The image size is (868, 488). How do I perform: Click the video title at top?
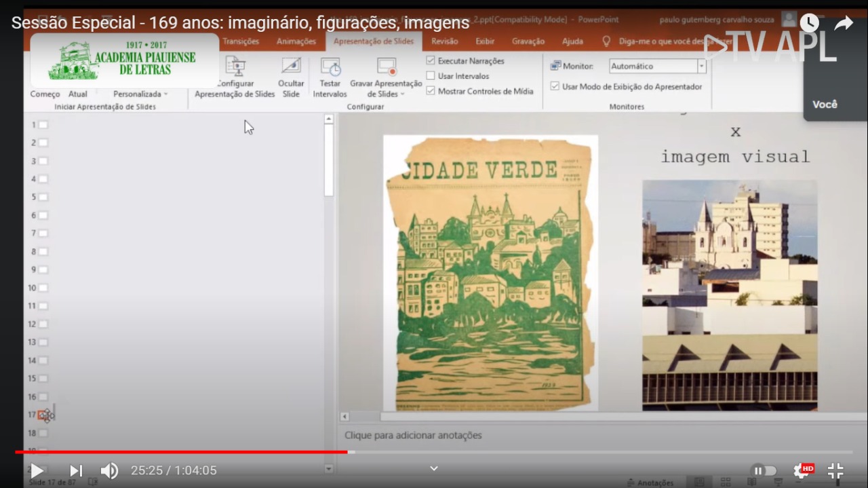click(241, 22)
